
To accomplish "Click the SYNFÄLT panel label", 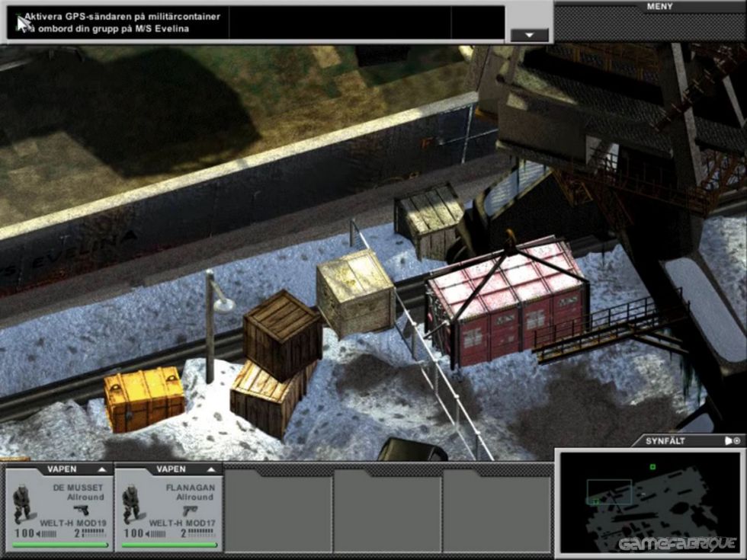I will [x=665, y=441].
